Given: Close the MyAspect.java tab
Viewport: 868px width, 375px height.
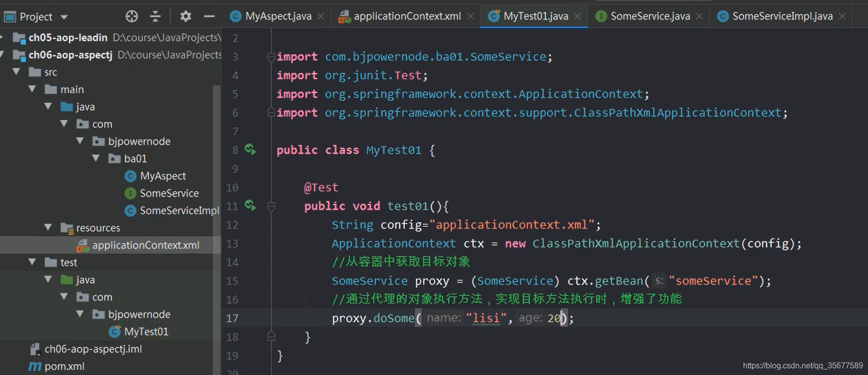Looking at the screenshot, I should [321, 16].
